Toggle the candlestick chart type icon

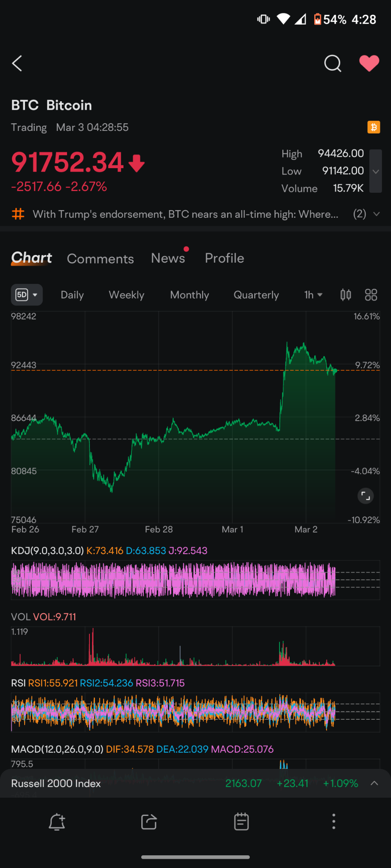tap(346, 294)
